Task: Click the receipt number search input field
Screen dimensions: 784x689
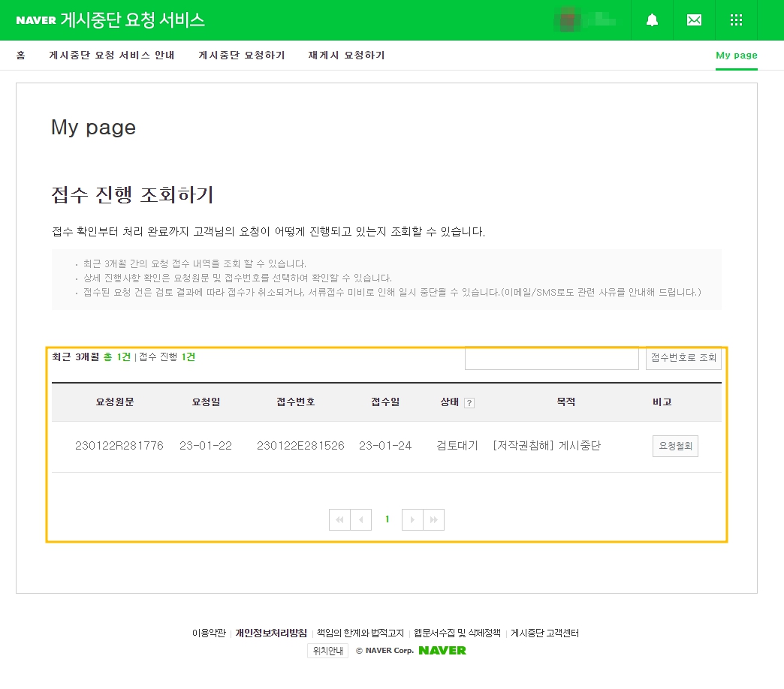Action: [551, 358]
